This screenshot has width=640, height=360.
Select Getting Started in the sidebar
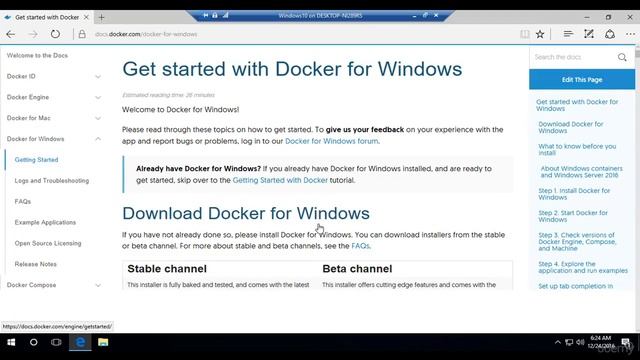point(36,160)
